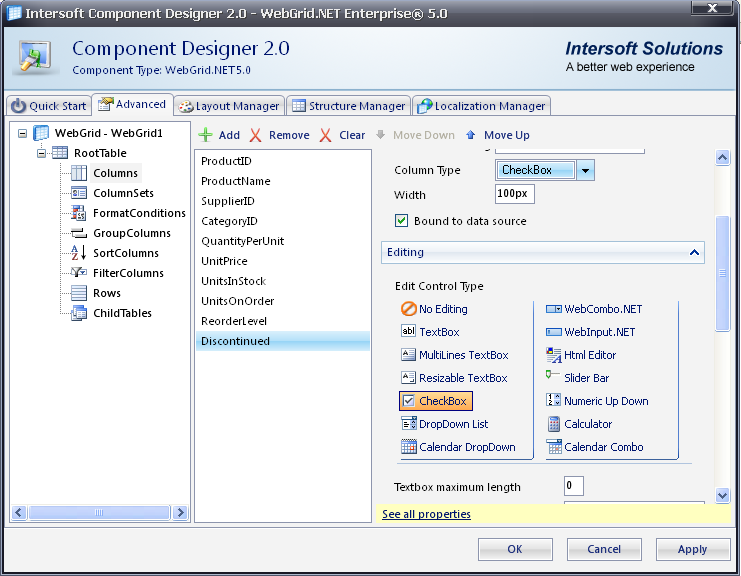This screenshot has height=576, width=741.
Task: Open the Columns node in tree
Action: (x=115, y=173)
